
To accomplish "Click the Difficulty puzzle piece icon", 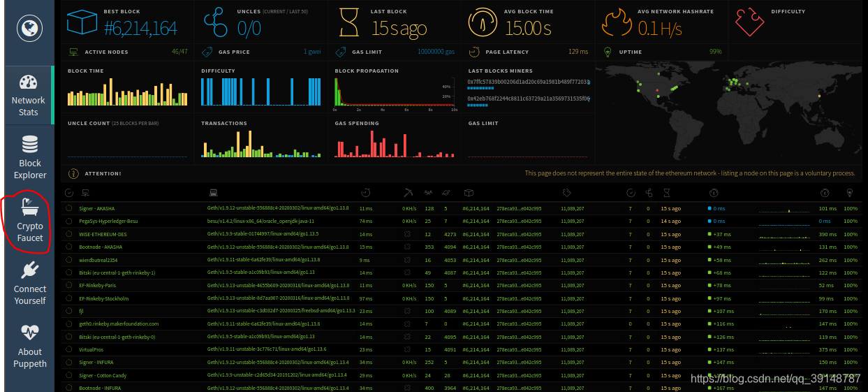I will coord(749,22).
